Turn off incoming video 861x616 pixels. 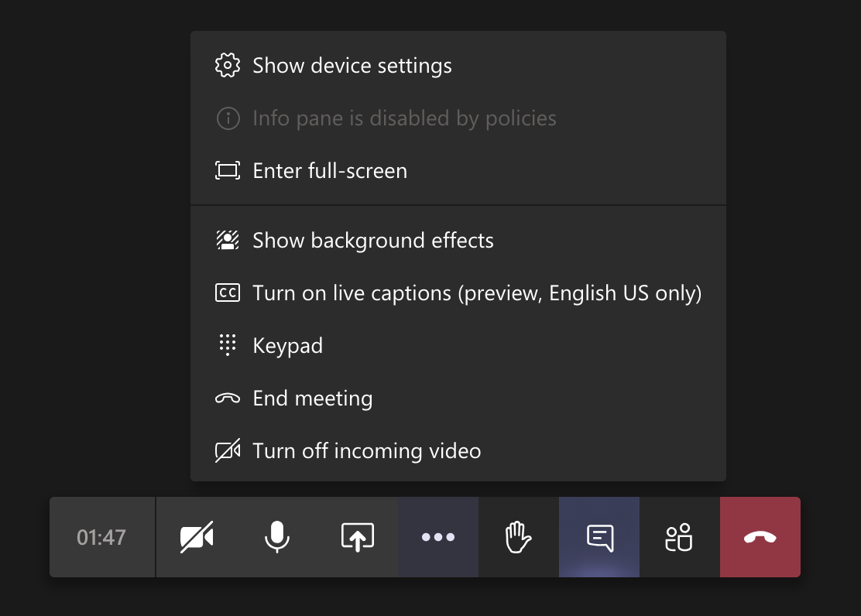coord(367,451)
